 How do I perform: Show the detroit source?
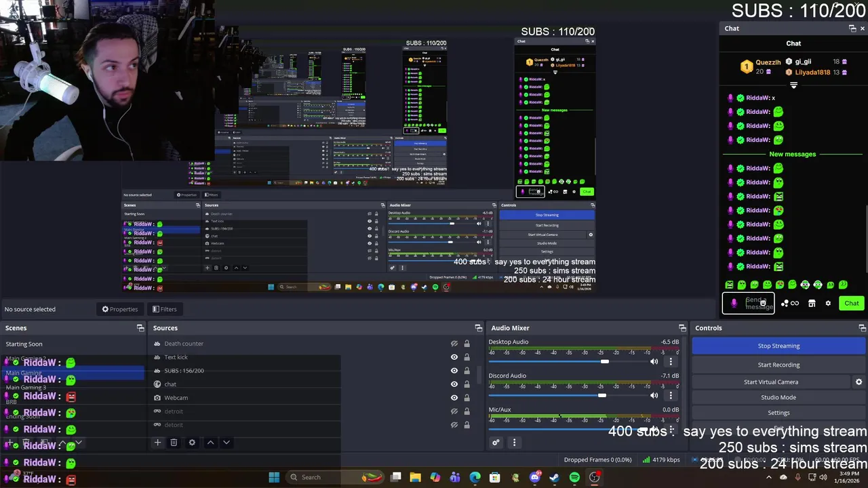coord(454,411)
